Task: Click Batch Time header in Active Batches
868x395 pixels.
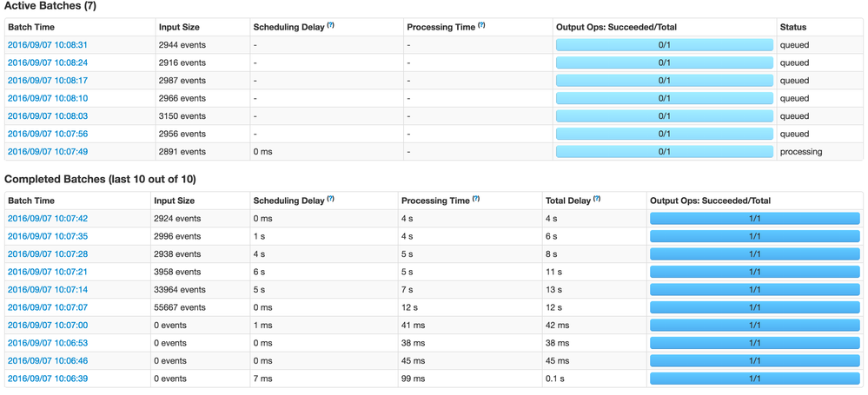Action: (x=31, y=27)
